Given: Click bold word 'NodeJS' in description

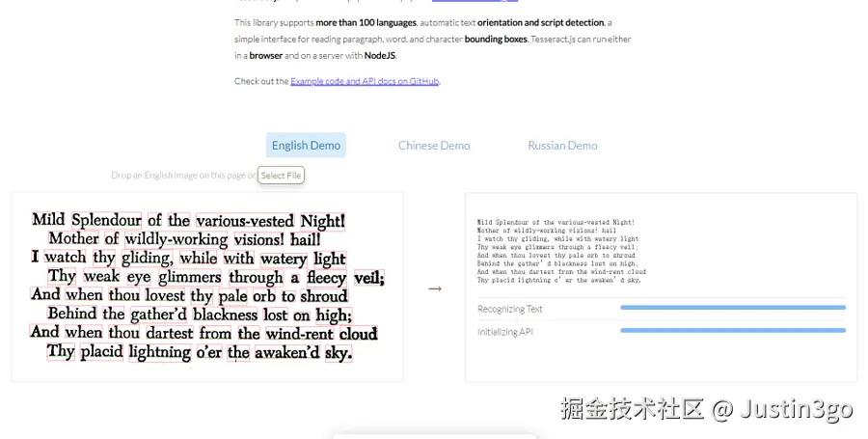Looking at the screenshot, I should [380, 55].
